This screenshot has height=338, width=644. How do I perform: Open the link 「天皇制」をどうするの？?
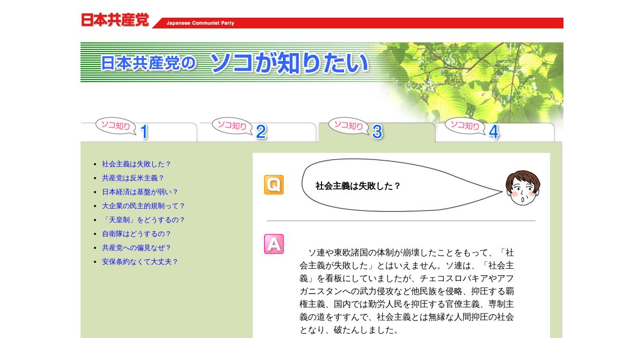(143, 220)
